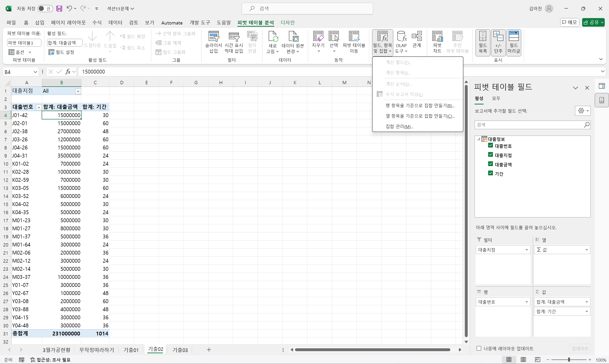This screenshot has width=609, height=364.
Task: Toggle the Field List button
Action: coord(482,42)
